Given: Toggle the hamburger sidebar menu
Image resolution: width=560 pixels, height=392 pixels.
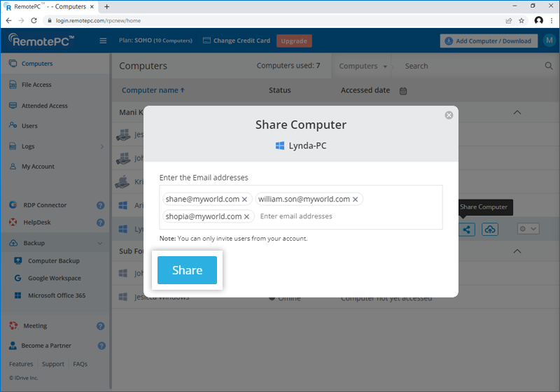Looking at the screenshot, I should tap(103, 41).
